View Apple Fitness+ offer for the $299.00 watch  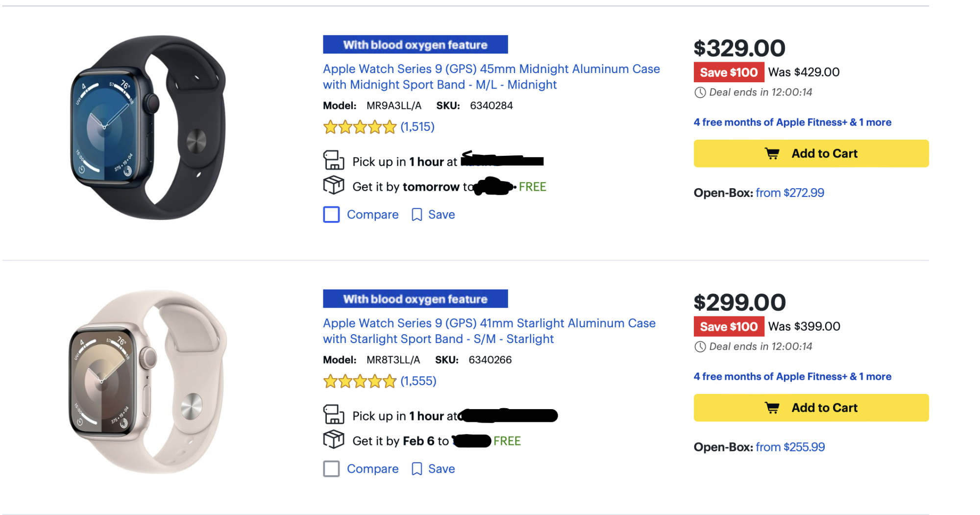(x=792, y=377)
